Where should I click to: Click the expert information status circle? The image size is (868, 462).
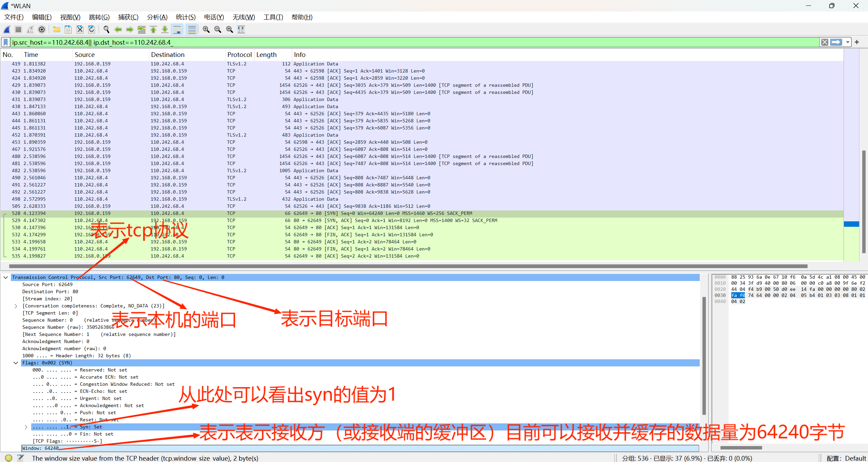tap(9, 458)
